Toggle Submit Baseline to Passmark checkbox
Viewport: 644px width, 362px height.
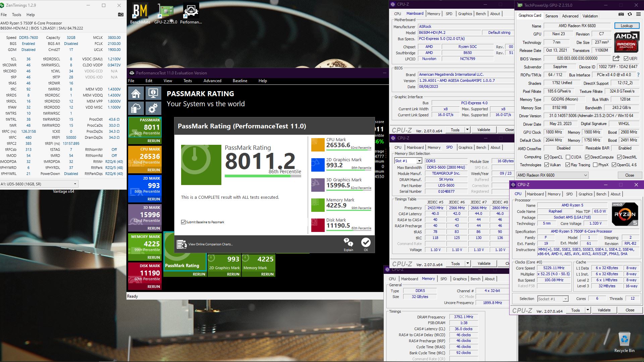[183, 222]
